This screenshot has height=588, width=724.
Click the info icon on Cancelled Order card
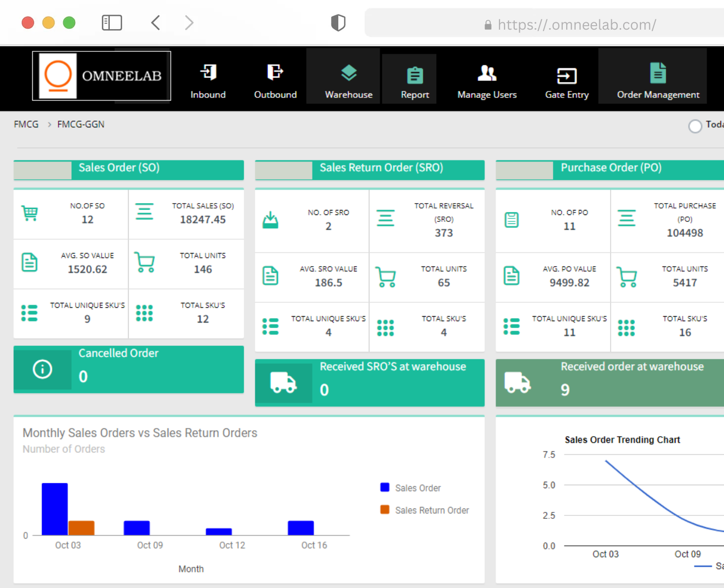[43, 369]
